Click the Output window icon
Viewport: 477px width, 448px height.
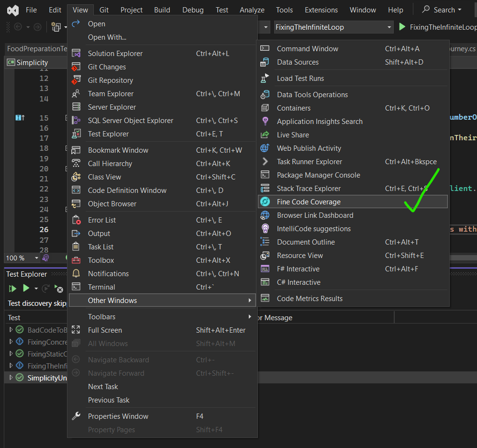coord(76,233)
